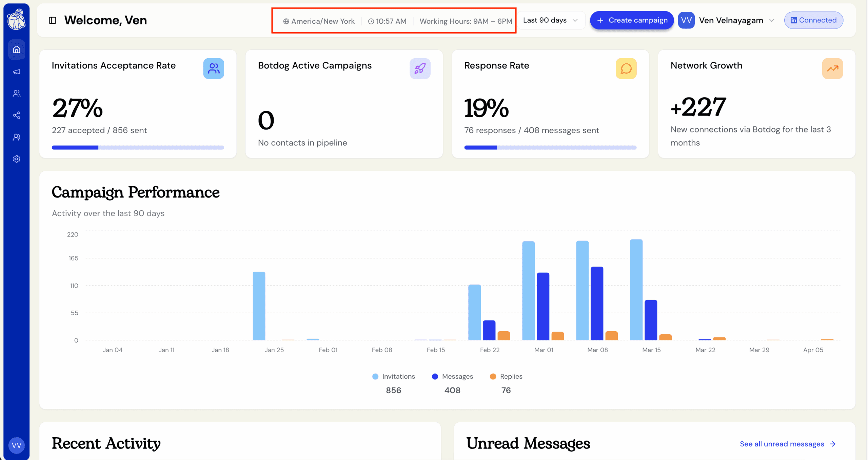
Task: Open the Home dashboard from the sidebar
Action: [x=16, y=49]
